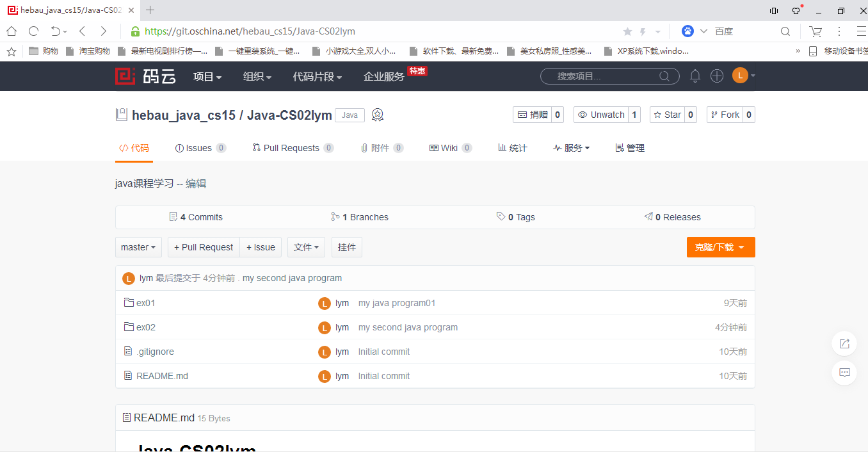Viewport: 868px width, 454px height.
Task: Open a new tab with plus icon
Action: point(150,10)
